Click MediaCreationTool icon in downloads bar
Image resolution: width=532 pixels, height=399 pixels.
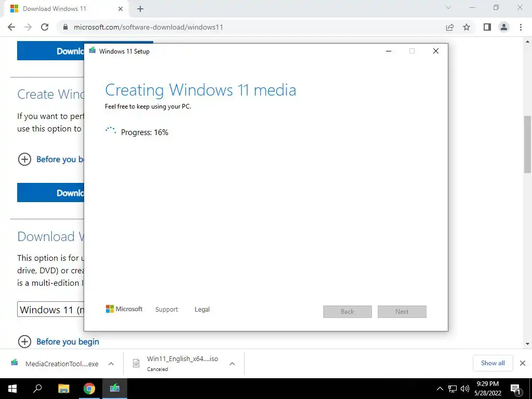click(15, 363)
